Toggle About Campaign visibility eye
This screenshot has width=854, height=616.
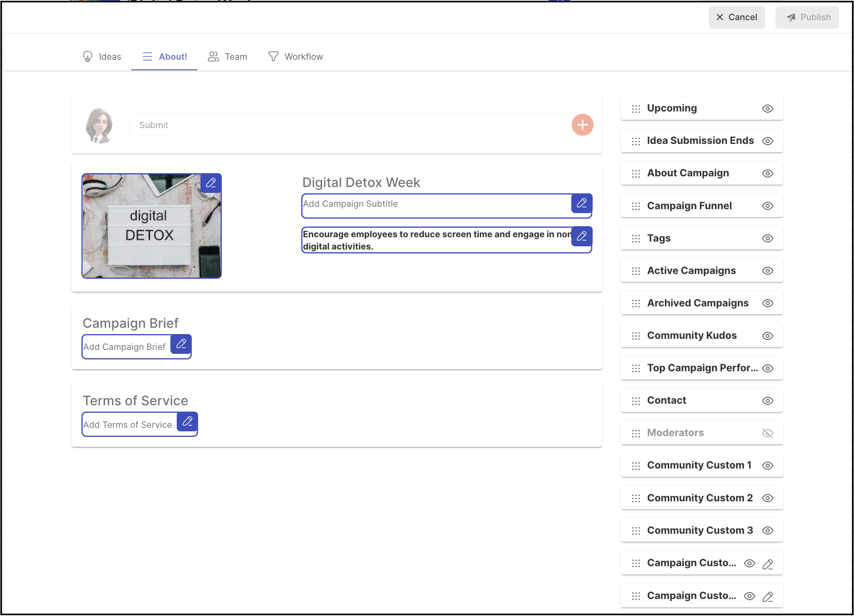pyautogui.click(x=767, y=174)
